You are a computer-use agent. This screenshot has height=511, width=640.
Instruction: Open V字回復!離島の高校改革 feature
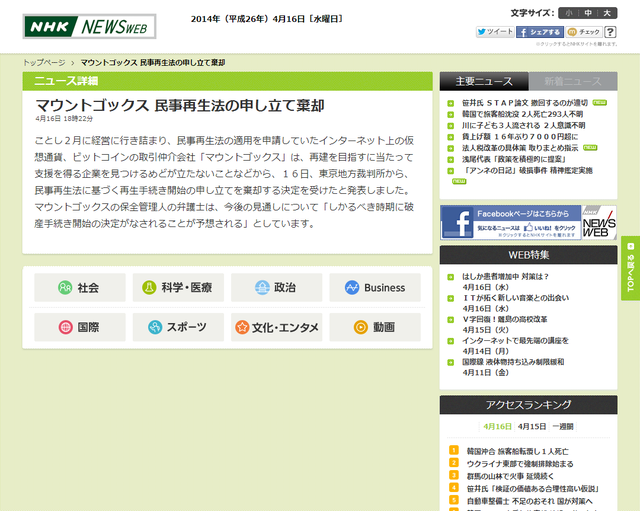pos(504,319)
